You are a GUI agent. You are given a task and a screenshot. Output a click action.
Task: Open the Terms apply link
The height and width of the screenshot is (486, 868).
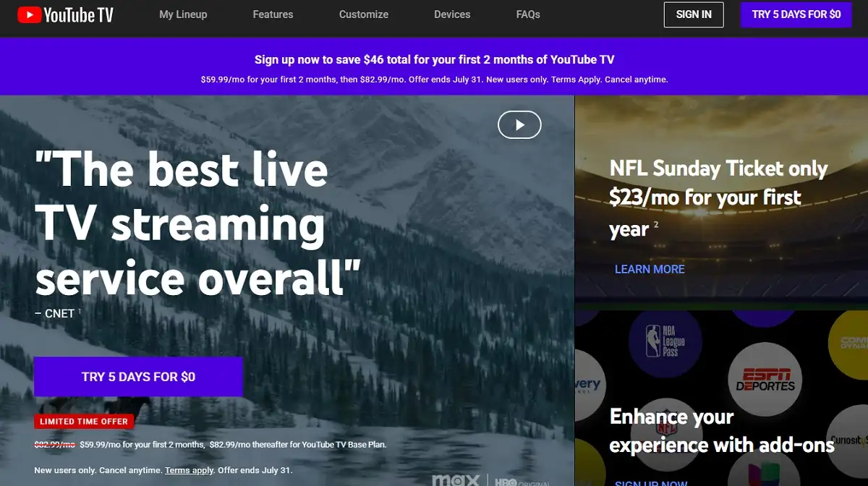pyautogui.click(x=190, y=470)
